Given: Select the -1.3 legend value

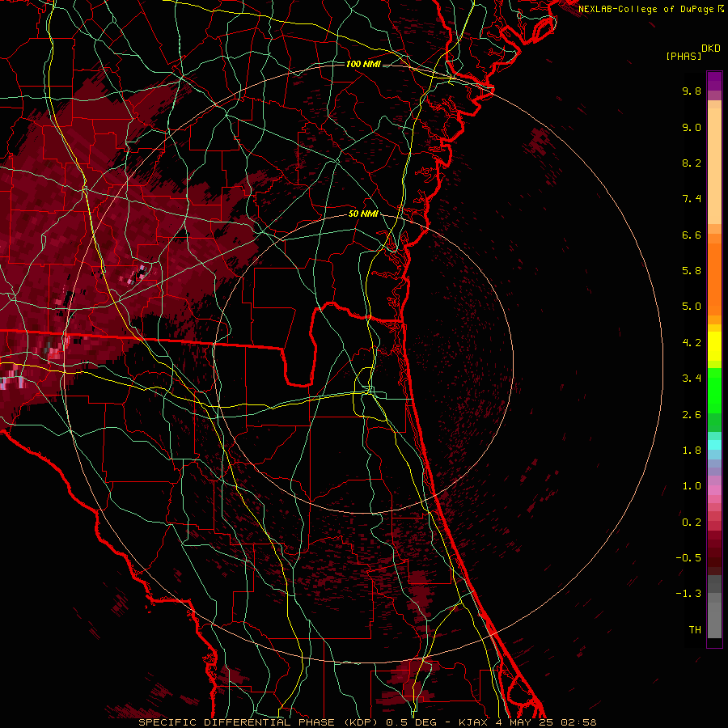Looking at the screenshot, I should point(688,594).
